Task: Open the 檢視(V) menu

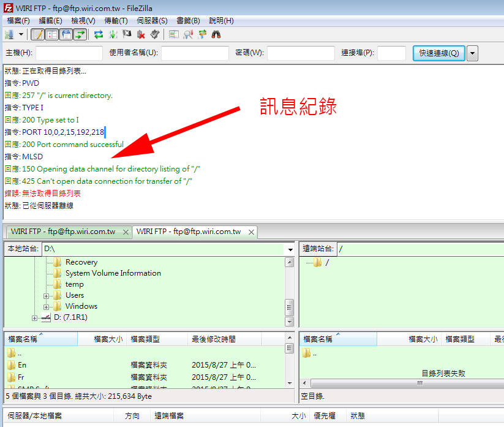Action: point(83,21)
